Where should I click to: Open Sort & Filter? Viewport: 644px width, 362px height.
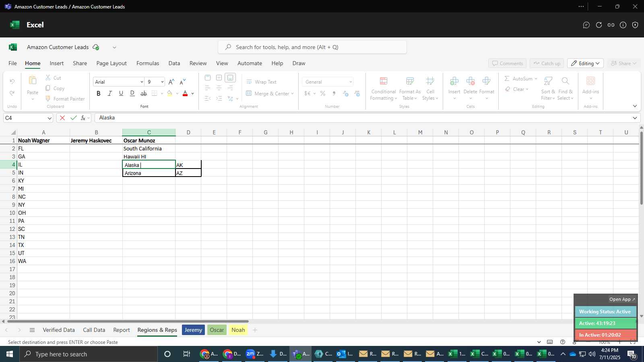[548, 89]
